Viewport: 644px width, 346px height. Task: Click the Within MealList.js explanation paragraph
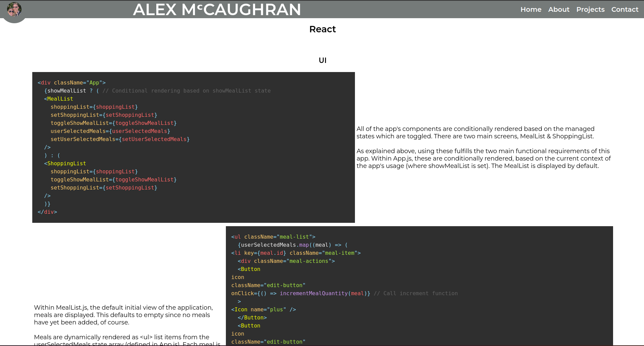coord(123,315)
